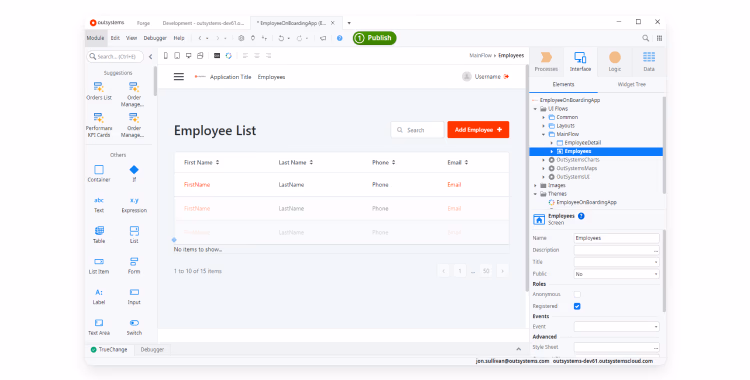Image resolution: width=750 pixels, height=380 pixels.
Task: Click the hamburger menu in screen preview
Action: [179, 77]
